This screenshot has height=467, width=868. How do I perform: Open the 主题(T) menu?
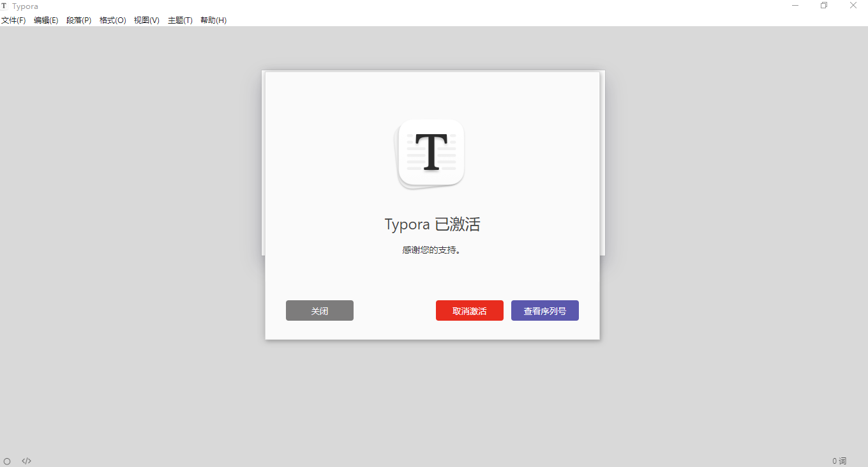click(180, 20)
